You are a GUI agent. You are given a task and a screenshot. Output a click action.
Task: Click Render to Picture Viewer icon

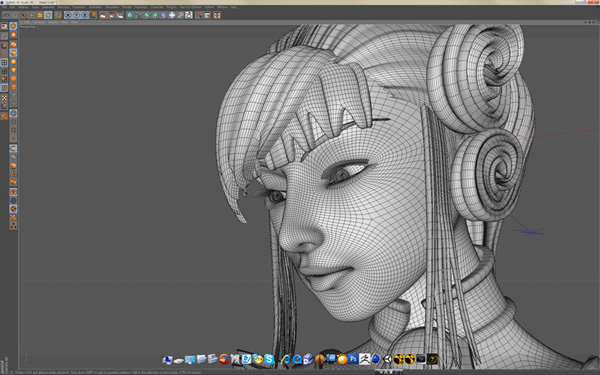point(111,15)
